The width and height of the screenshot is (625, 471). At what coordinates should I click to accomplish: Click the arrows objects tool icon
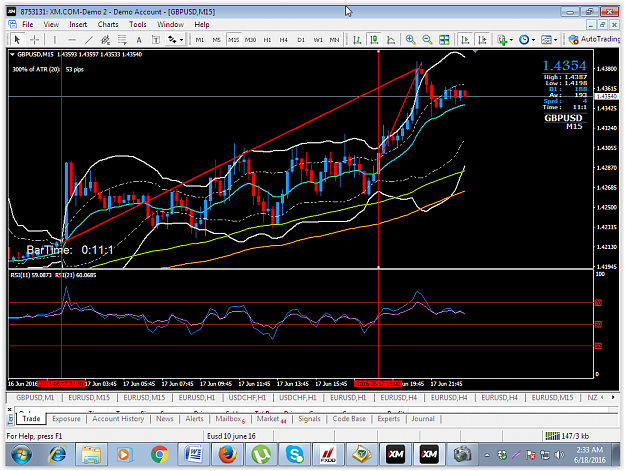(172, 39)
